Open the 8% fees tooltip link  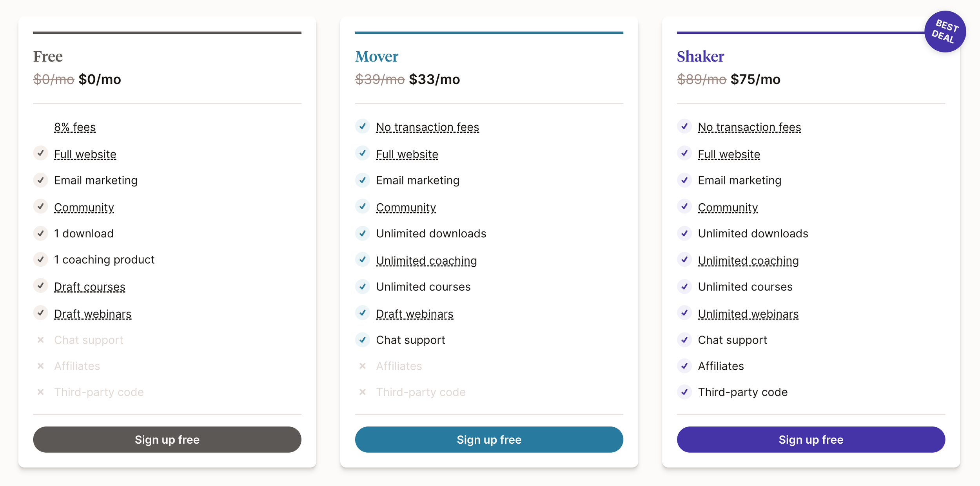click(x=75, y=127)
